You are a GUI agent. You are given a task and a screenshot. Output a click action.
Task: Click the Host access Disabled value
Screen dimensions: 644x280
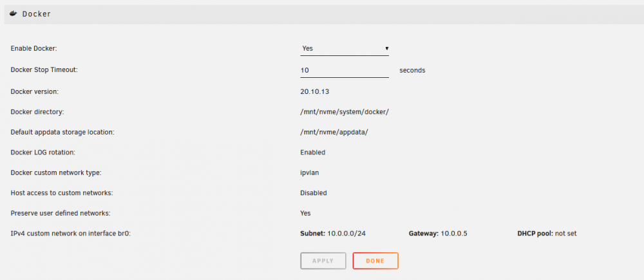point(314,193)
